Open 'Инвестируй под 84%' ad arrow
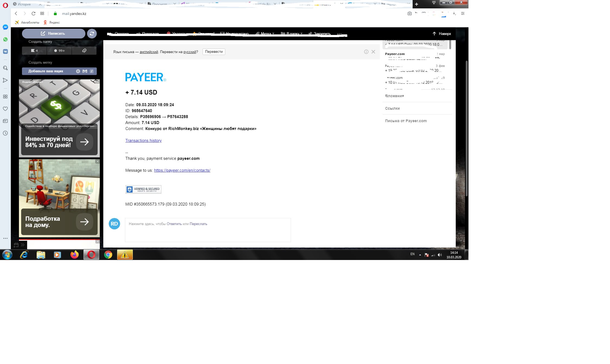Screen dimensions: 610x364 click(85, 142)
